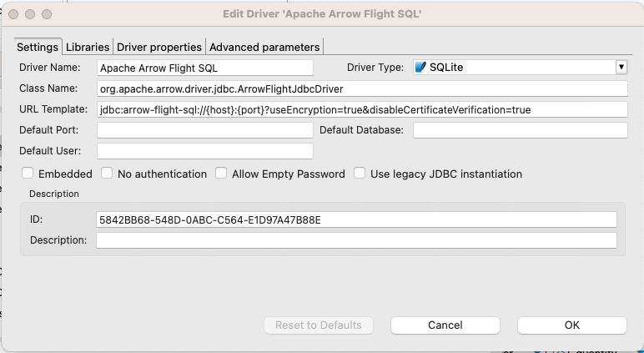Focus the Class Name input field
Image resolution: width=644 pixels, height=353 pixels.
(x=362, y=88)
